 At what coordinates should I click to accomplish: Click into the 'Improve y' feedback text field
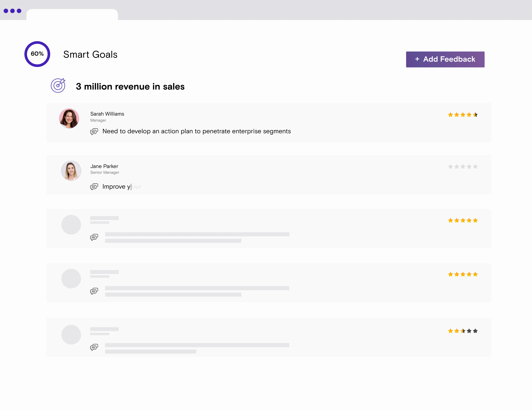tap(122, 187)
